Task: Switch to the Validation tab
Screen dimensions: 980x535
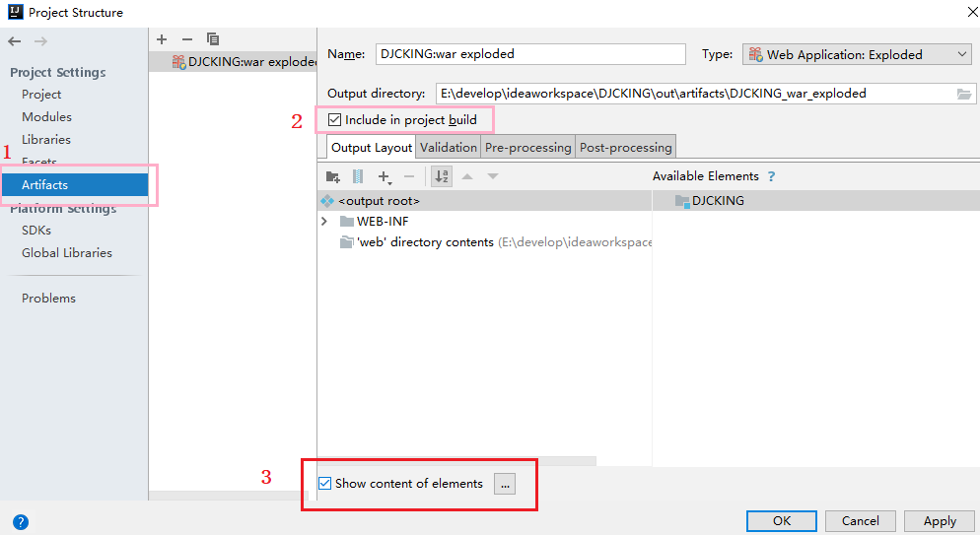Action: [x=449, y=148]
